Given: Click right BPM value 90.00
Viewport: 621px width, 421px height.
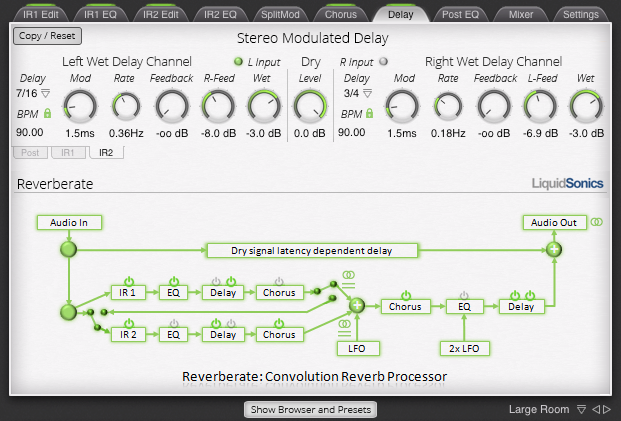Looking at the screenshot, I should [352, 132].
